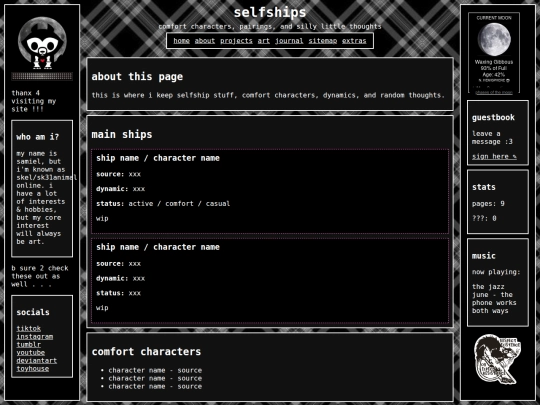Click the '???: 0' stat
The image size is (540, 405).
[484, 218]
